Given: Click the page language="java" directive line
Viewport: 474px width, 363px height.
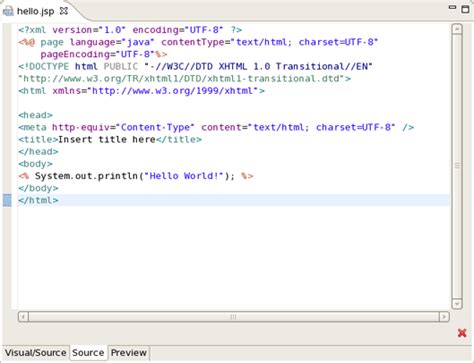Looking at the screenshot, I should (x=198, y=42).
